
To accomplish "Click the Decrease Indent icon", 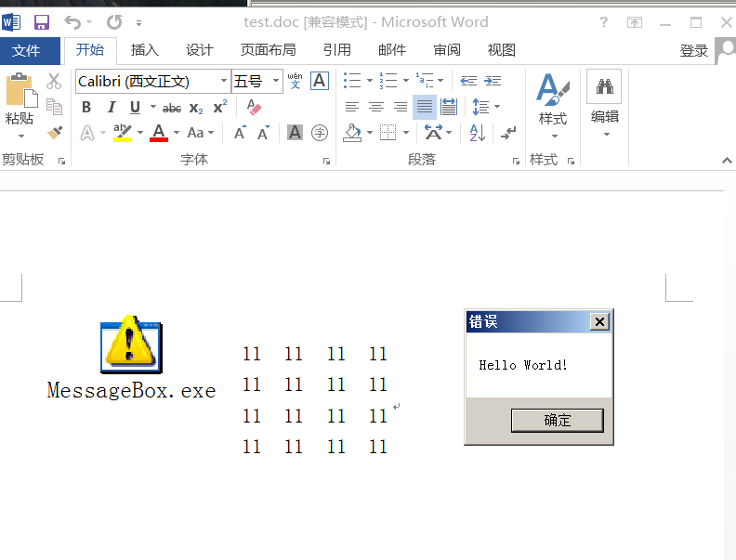I will pos(468,81).
